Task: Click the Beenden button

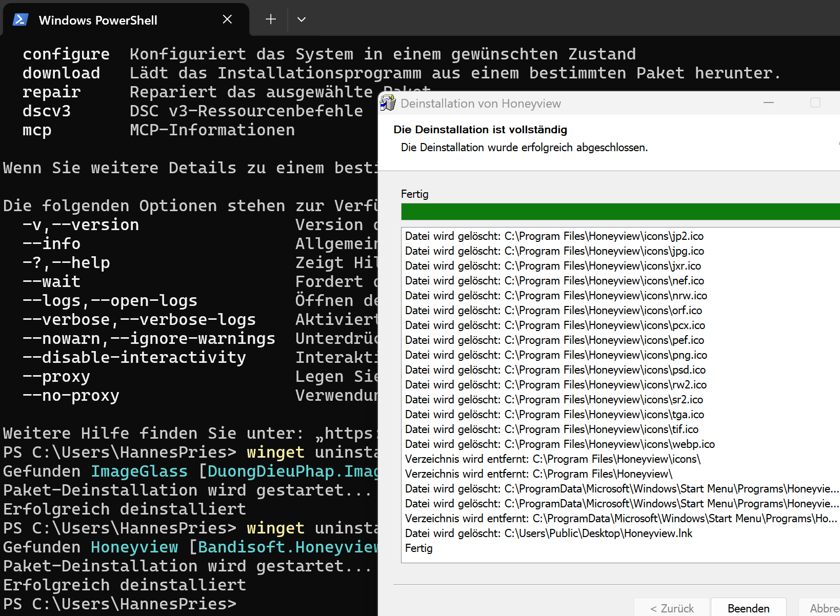Action: (748, 608)
